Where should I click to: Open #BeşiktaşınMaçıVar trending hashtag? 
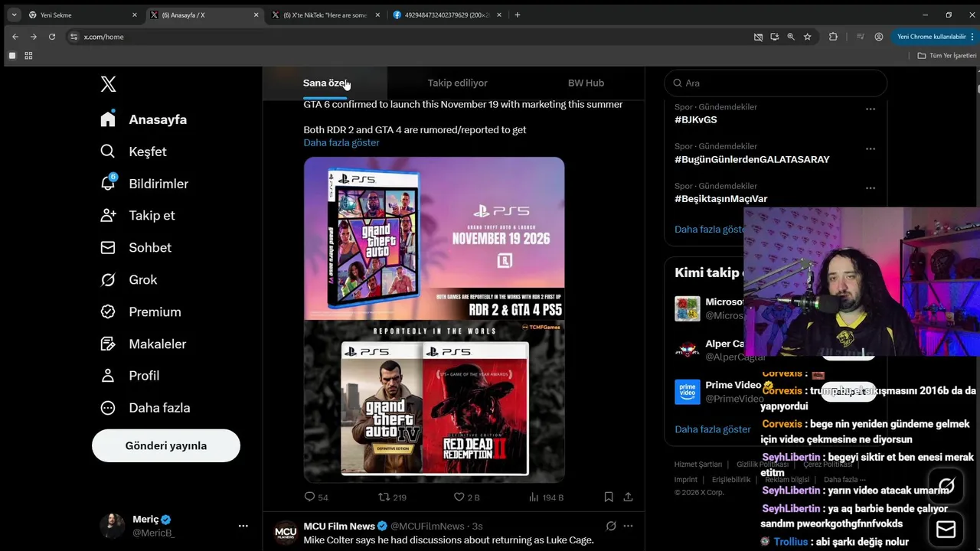[721, 198]
